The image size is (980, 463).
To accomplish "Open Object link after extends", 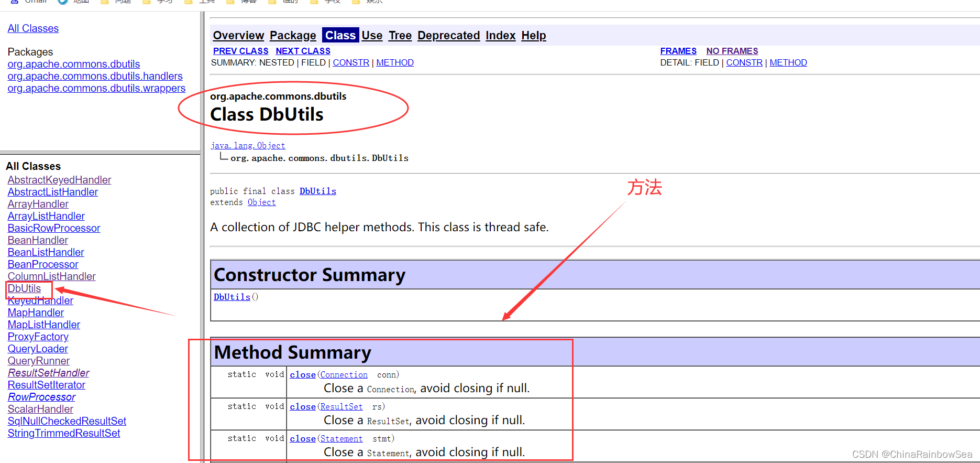I will (x=261, y=202).
